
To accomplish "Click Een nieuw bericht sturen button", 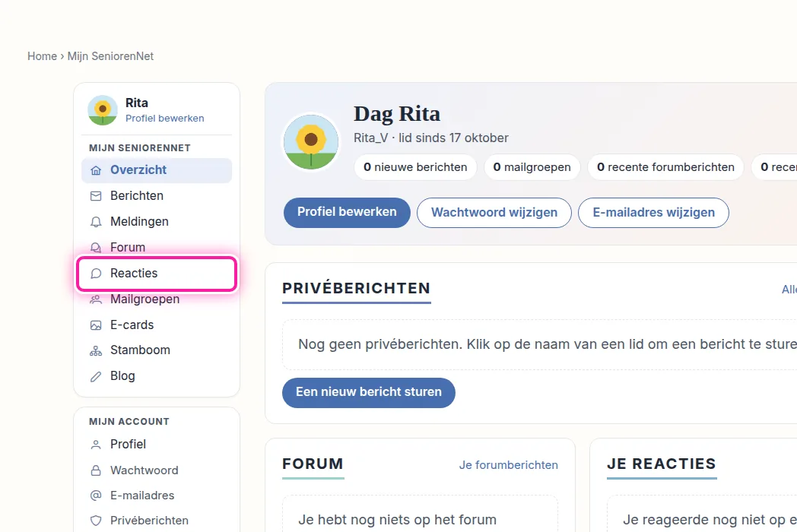I will coord(369,392).
